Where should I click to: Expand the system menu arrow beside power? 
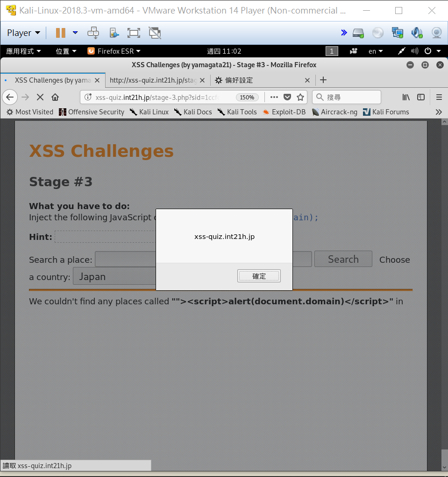coord(439,51)
